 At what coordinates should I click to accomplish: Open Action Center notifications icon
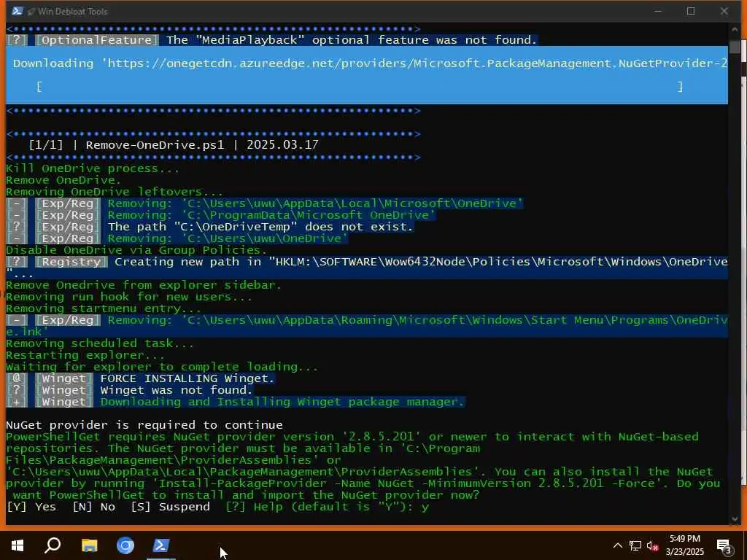click(724, 546)
